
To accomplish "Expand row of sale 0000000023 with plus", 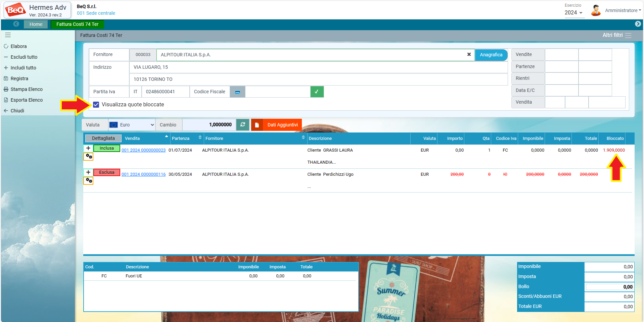I will tap(88, 148).
